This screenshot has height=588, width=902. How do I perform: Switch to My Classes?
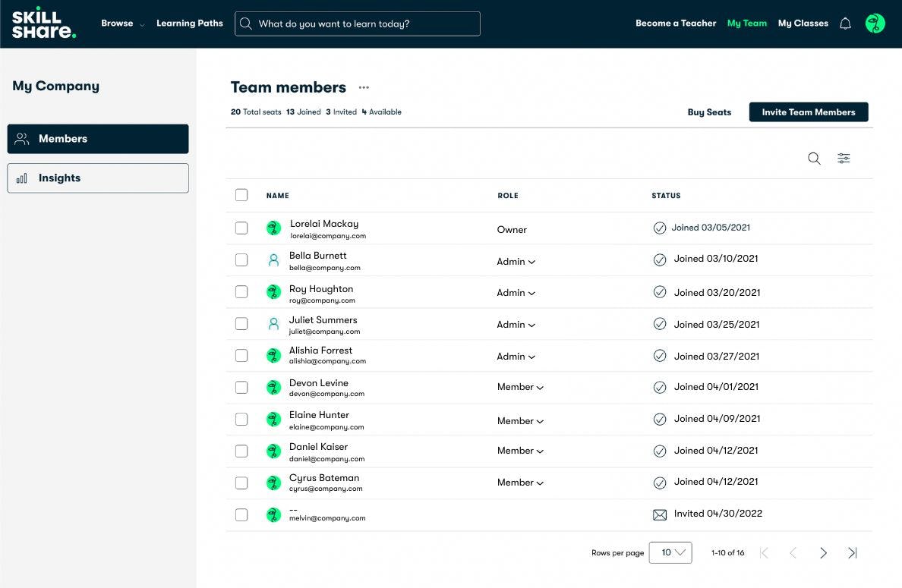click(x=803, y=23)
